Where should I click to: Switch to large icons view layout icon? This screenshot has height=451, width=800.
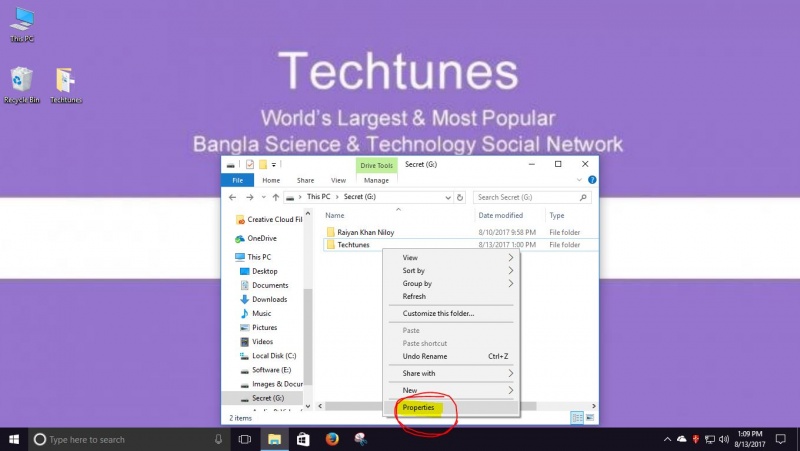pos(590,418)
